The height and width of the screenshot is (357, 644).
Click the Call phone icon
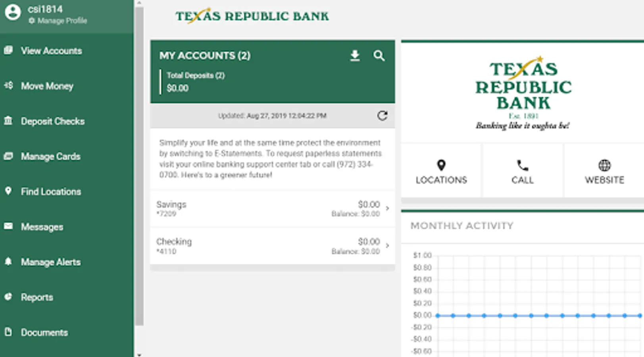(523, 165)
